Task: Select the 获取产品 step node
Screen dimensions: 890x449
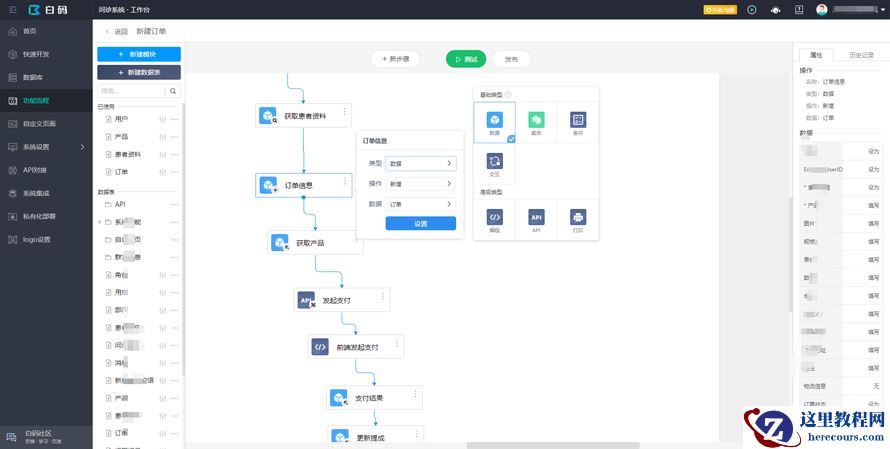Action: [x=316, y=243]
